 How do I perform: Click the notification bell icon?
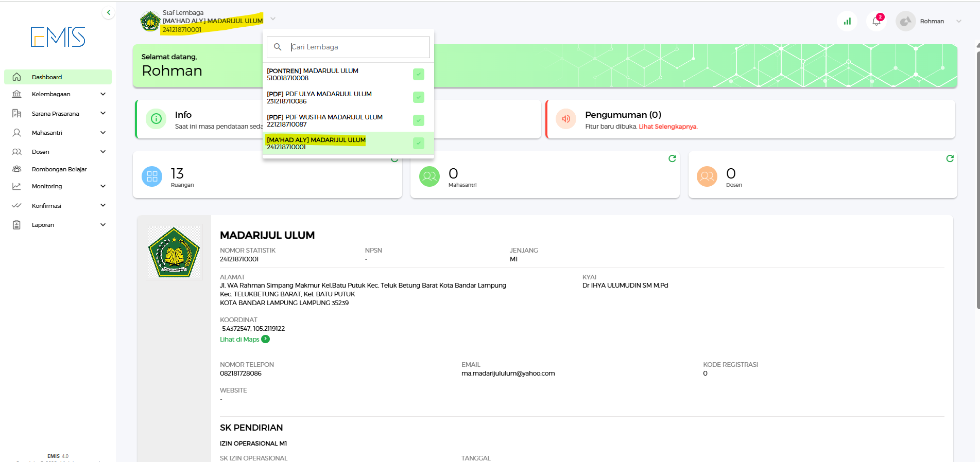(876, 21)
